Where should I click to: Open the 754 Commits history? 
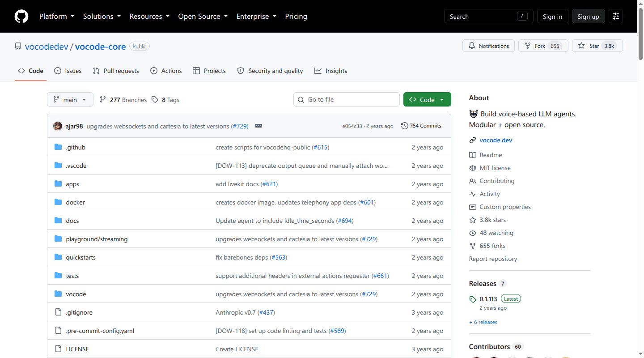click(421, 126)
